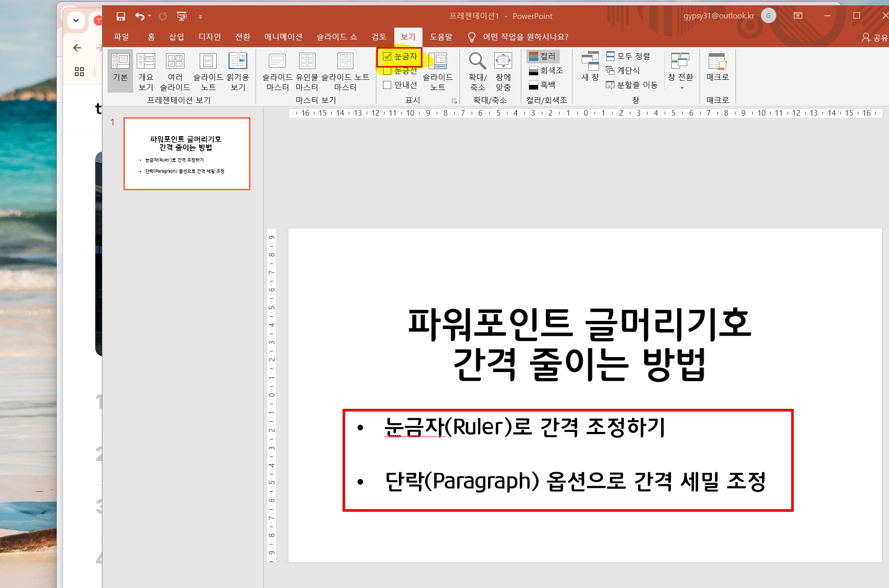Click bullet 눈금자(Ruler)로 간격 조정하기
This screenshot has width=889, height=588.
pos(525,427)
